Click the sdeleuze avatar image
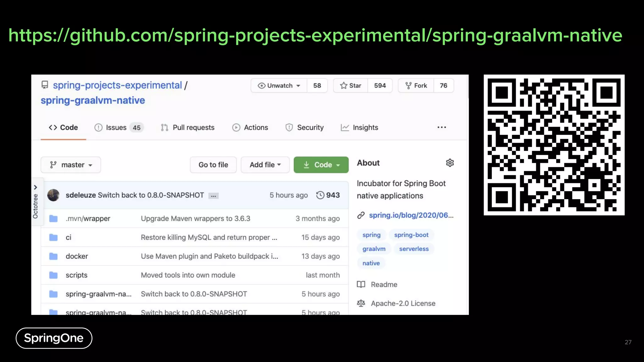 coord(53,195)
